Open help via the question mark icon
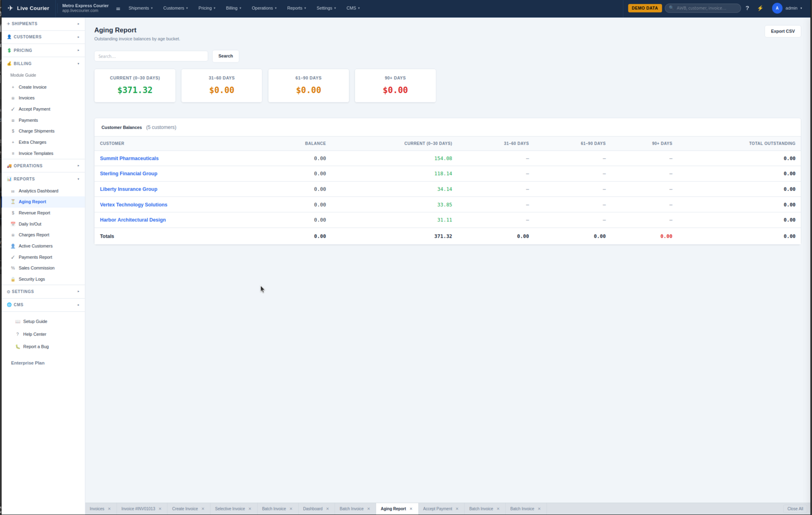 [747, 8]
